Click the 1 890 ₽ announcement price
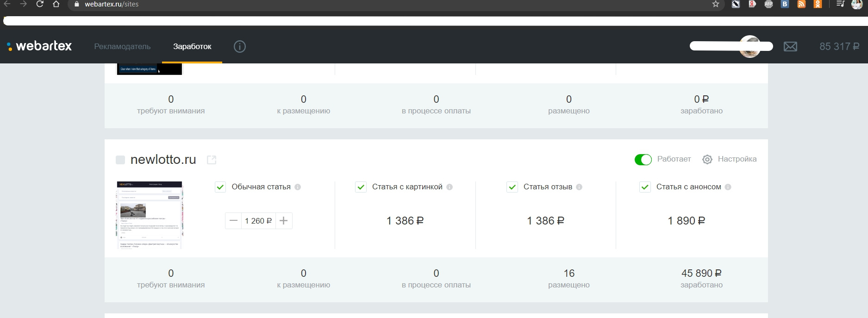Image resolution: width=868 pixels, height=318 pixels. (x=686, y=221)
